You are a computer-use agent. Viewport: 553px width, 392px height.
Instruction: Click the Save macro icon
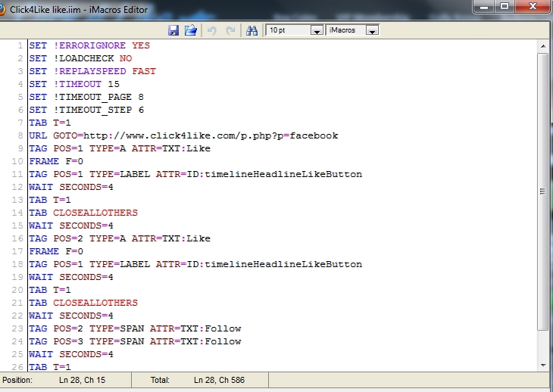click(x=173, y=30)
